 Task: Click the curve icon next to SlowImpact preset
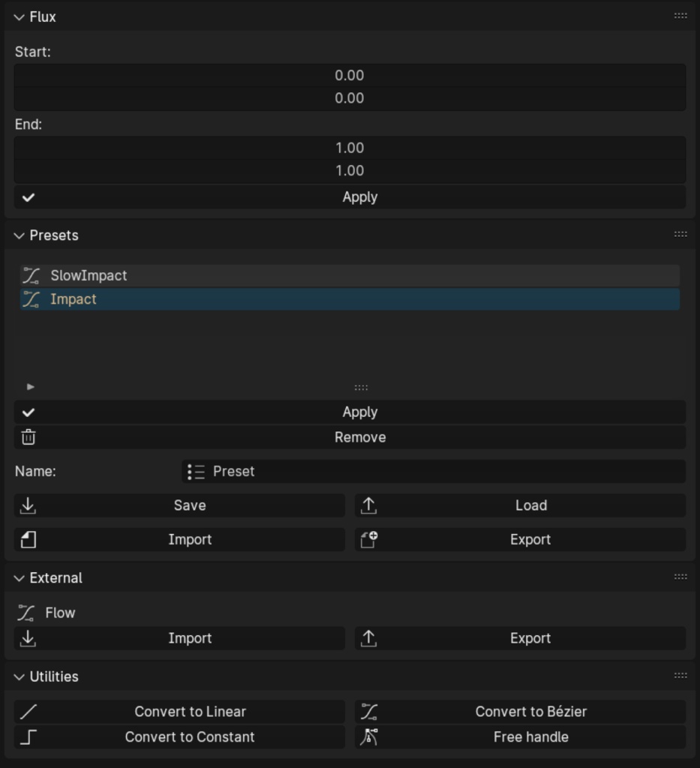pos(32,275)
